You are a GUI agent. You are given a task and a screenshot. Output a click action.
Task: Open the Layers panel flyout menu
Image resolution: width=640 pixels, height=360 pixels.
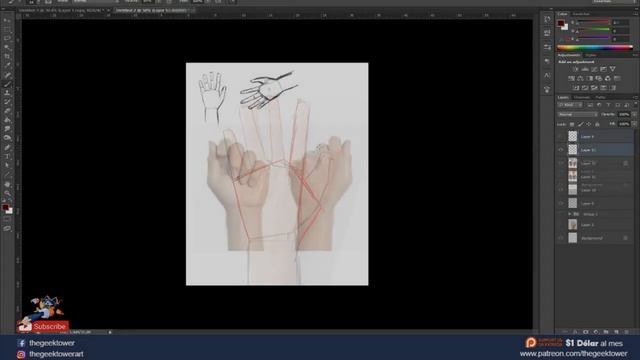[635, 98]
